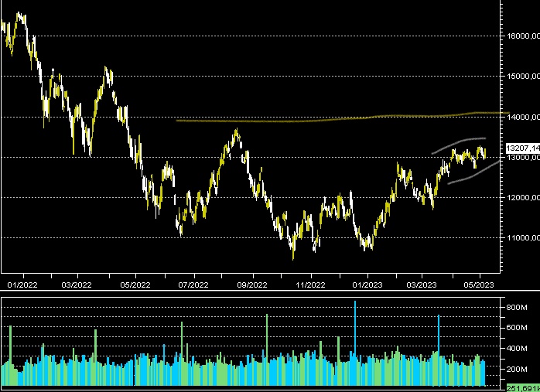Viewport: 540px width, 392px height.
Task: Click the 01/2022 date label
Action: [22, 285]
